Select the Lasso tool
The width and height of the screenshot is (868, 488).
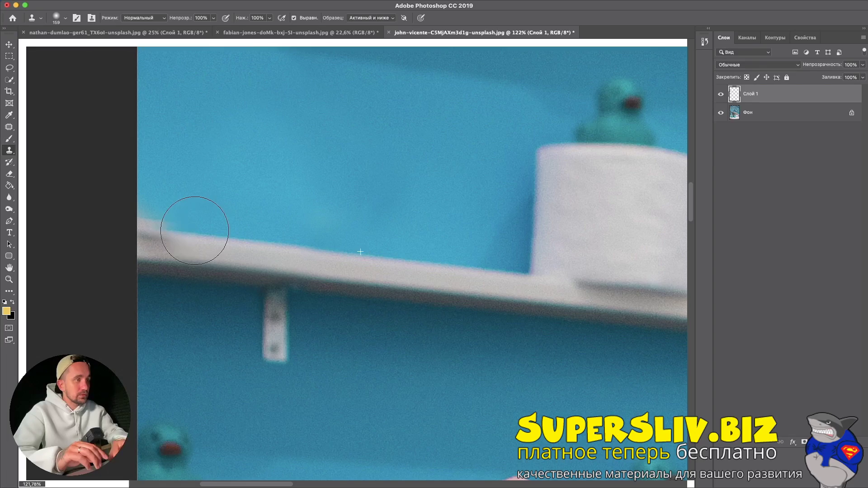[x=9, y=68]
